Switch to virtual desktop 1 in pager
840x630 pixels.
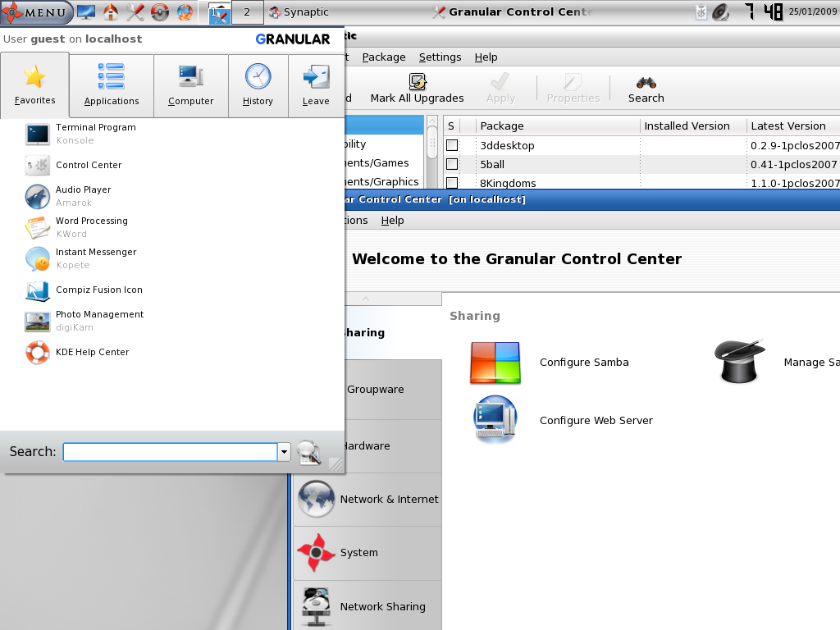[x=219, y=12]
